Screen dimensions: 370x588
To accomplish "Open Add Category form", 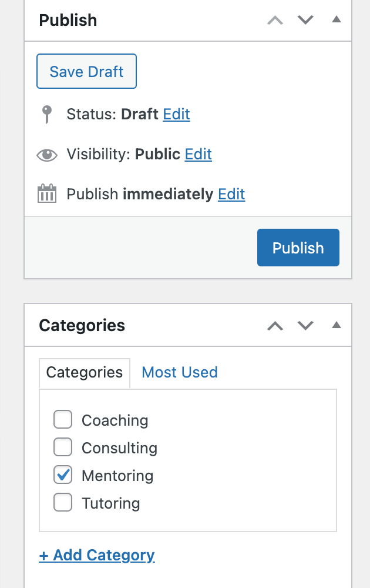I will pos(97,555).
